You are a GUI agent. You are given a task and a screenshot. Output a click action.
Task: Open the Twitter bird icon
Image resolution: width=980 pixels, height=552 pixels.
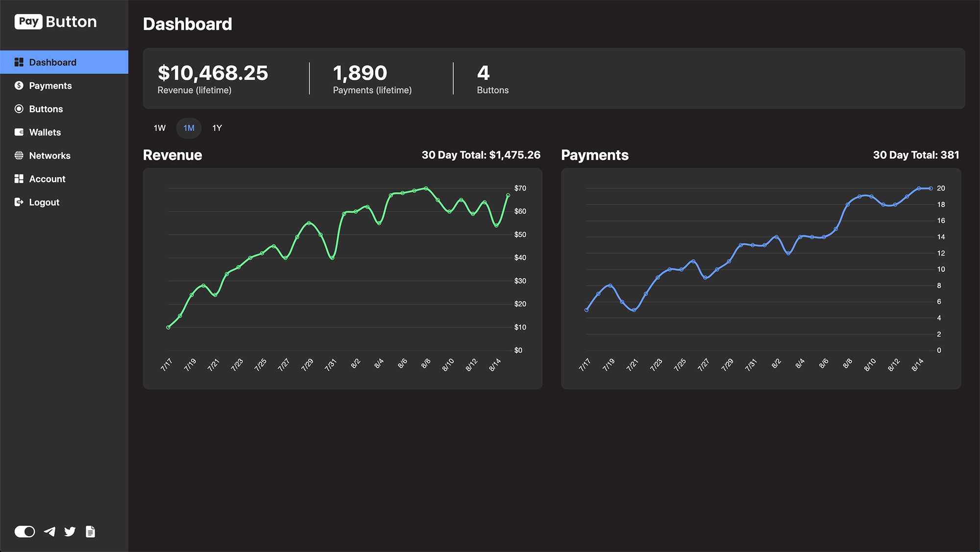[x=70, y=531]
